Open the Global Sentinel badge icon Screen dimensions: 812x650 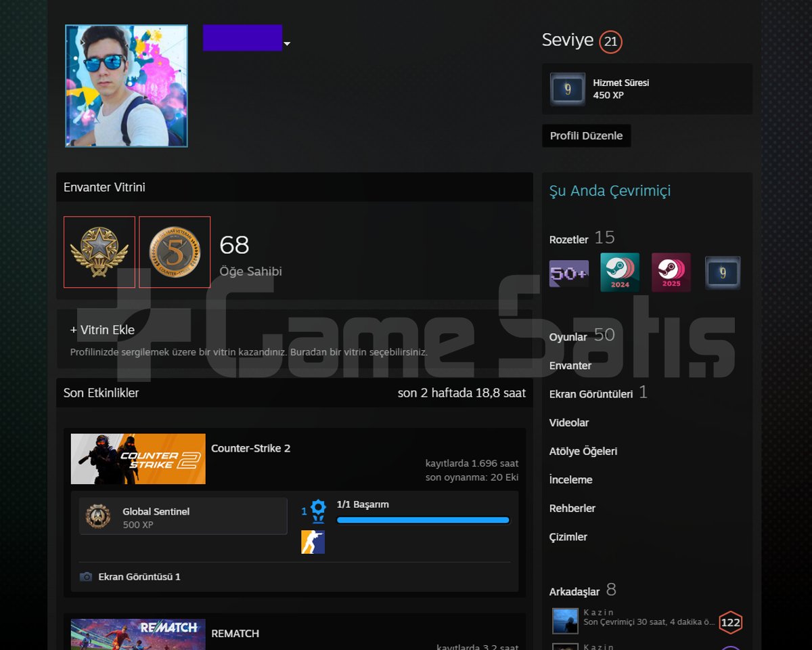98,517
